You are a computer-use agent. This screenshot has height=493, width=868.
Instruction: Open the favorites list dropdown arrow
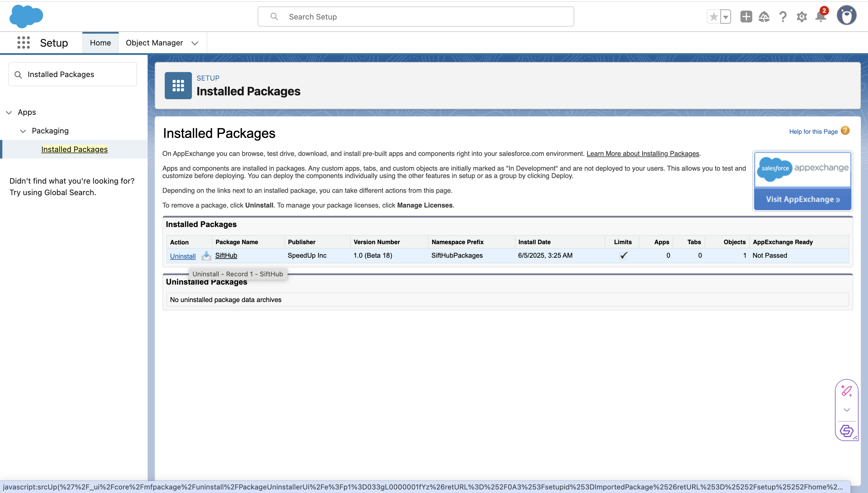pyautogui.click(x=725, y=17)
